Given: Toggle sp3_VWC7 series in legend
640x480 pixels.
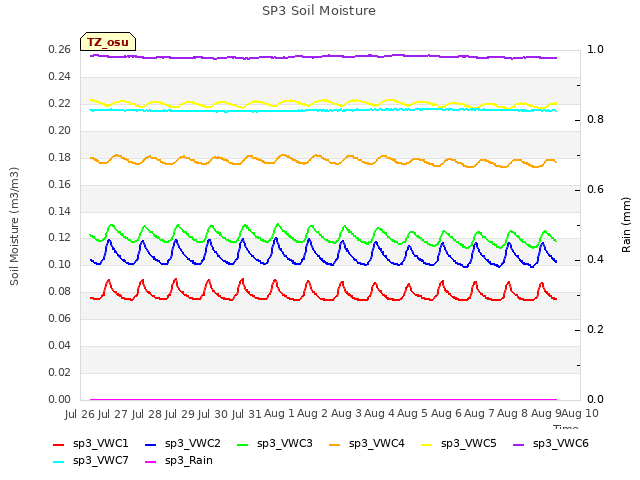Looking at the screenshot, I should [91, 461].
